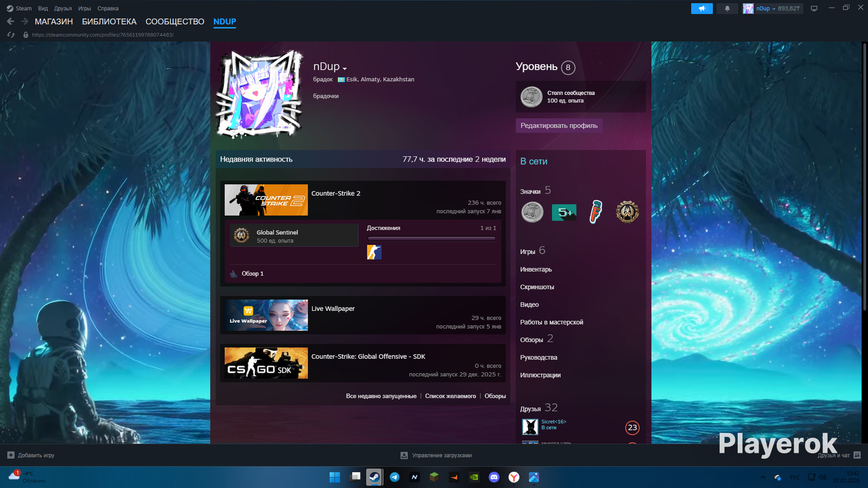This screenshot has height=488, width=868.
Task: Go back with the navigation arrow
Action: click(x=10, y=21)
